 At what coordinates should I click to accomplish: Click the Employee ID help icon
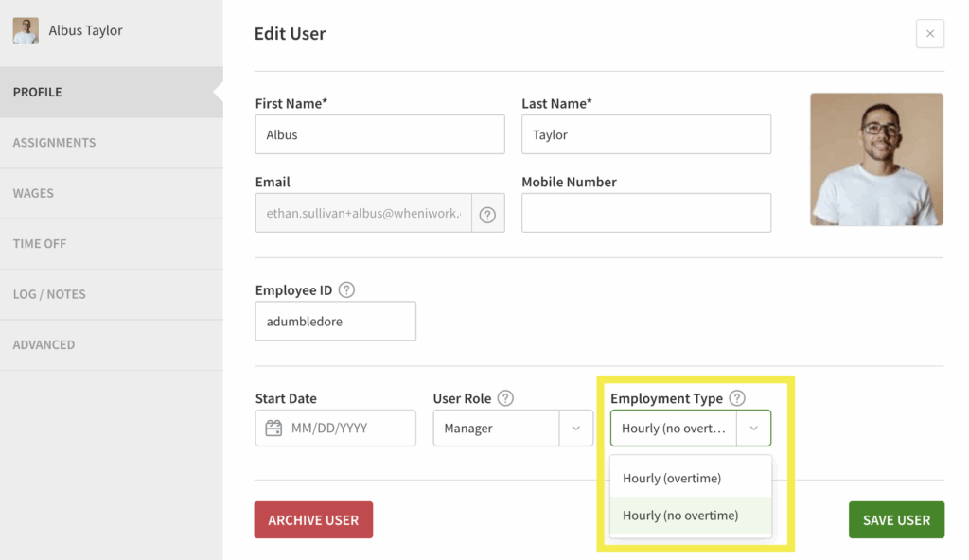(346, 290)
